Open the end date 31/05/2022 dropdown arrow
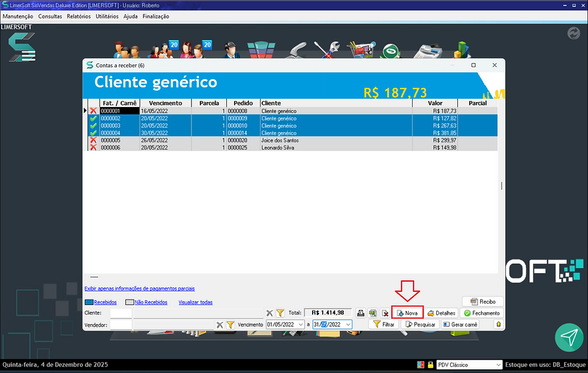The width and height of the screenshot is (588, 373). [348, 324]
